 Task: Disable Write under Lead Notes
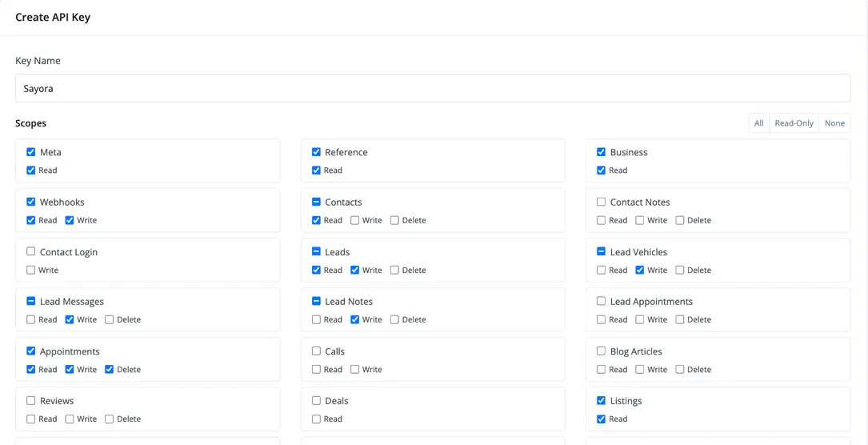pos(354,319)
